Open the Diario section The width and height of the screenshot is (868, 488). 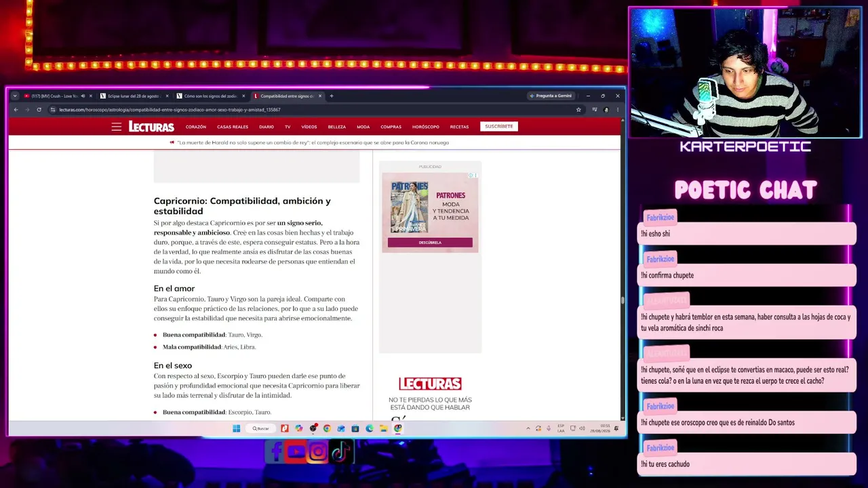point(267,127)
